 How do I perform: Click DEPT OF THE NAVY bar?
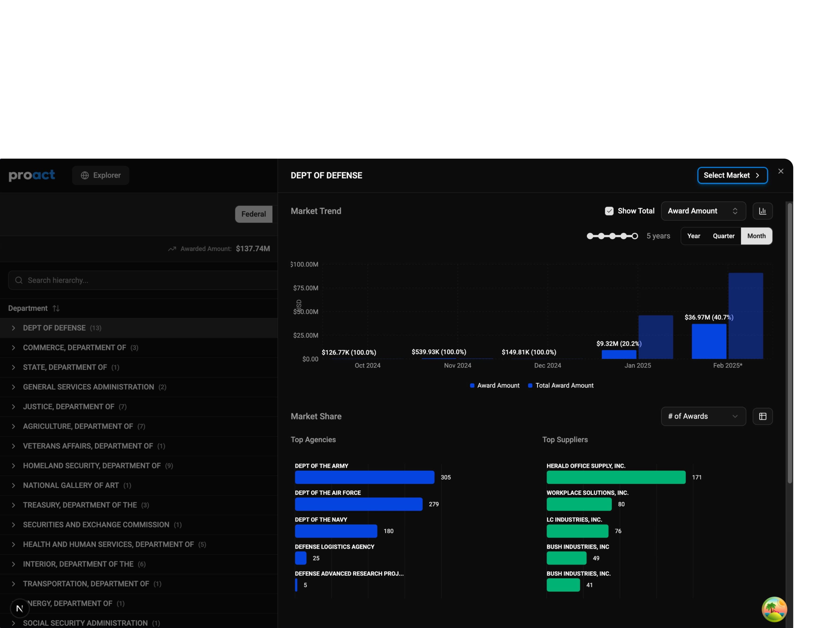click(x=336, y=531)
